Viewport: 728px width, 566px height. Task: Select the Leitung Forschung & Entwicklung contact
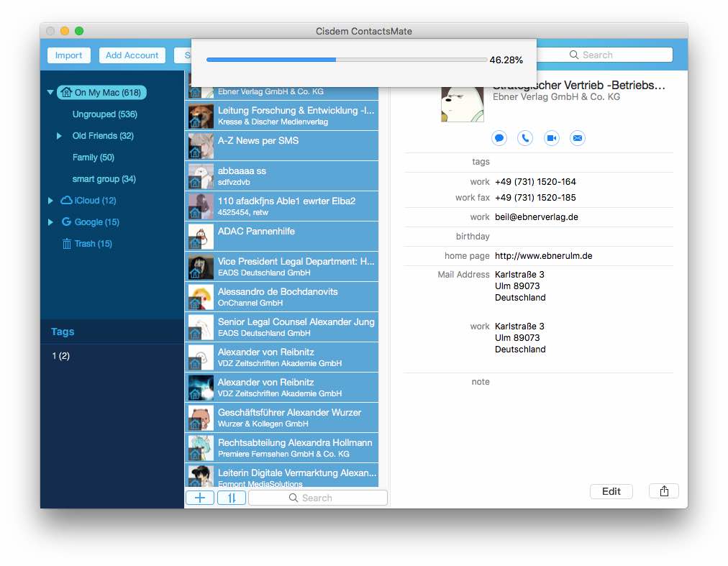pos(282,116)
